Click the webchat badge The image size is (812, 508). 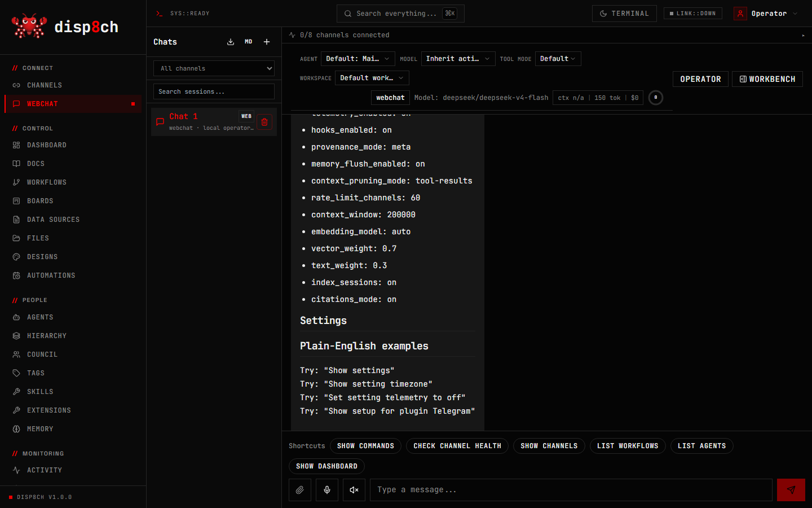pos(390,98)
